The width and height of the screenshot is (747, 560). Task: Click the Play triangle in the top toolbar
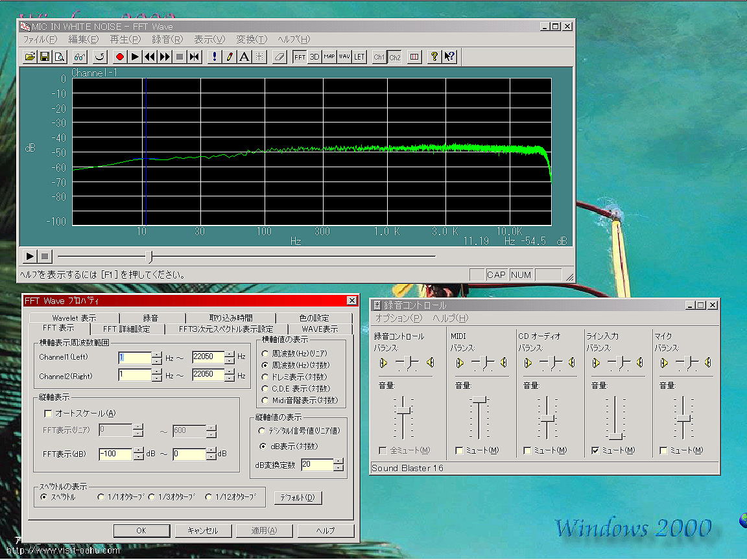(135, 57)
